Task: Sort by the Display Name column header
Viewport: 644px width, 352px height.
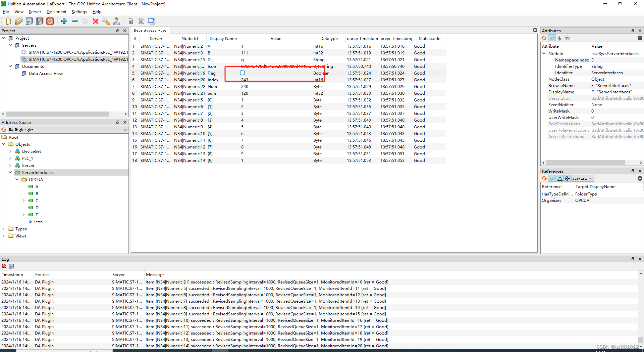Action: click(x=223, y=39)
